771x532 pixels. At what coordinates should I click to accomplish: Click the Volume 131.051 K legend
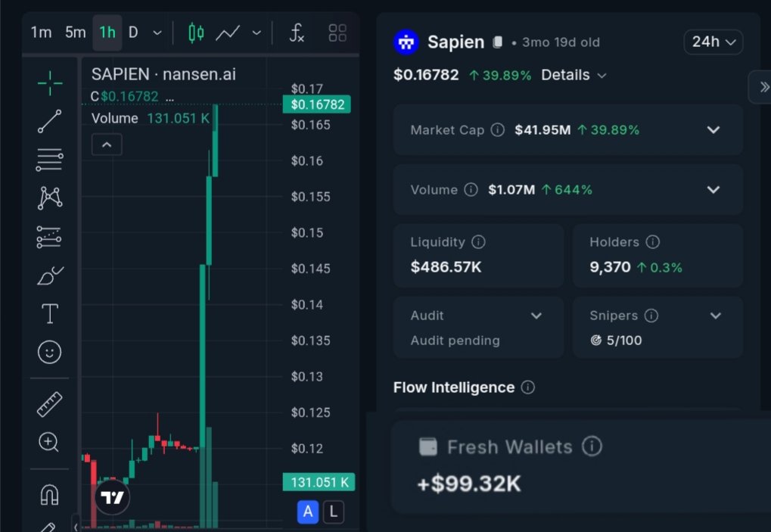click(x=151, y=119)
